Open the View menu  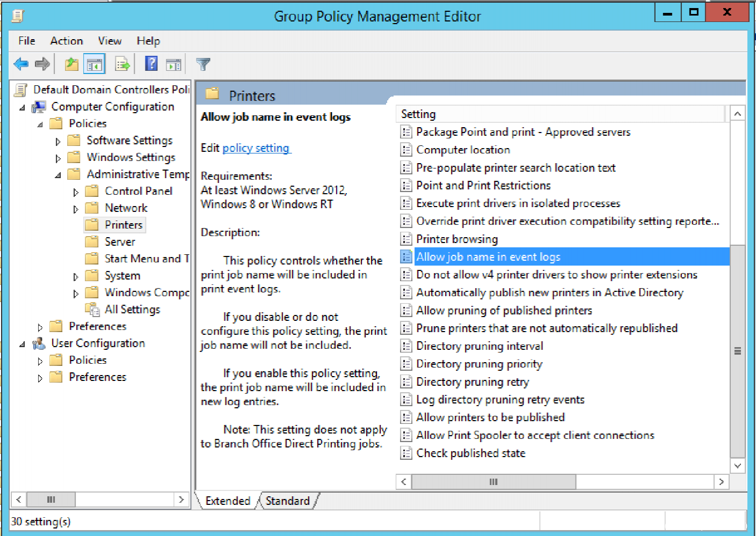coord(110,41)
